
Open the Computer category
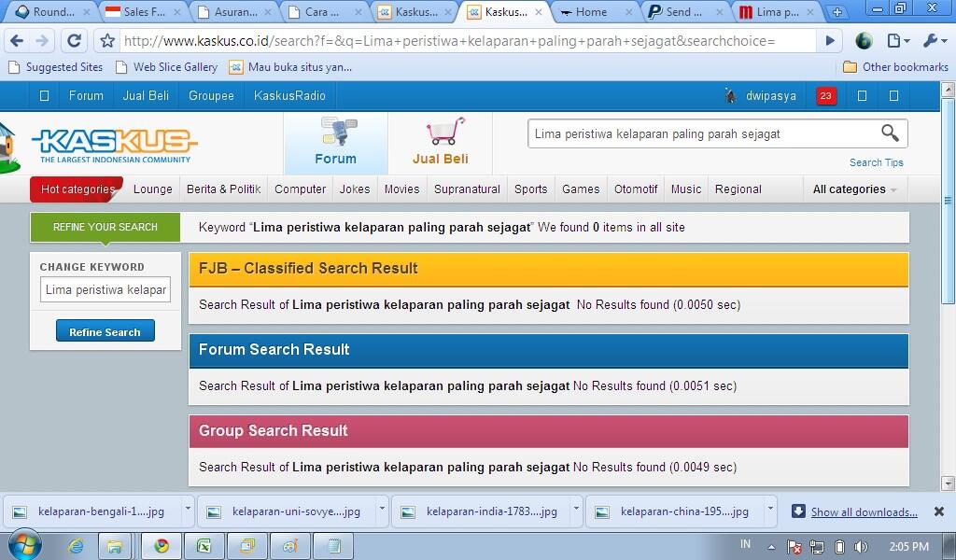tap(300, 189)
